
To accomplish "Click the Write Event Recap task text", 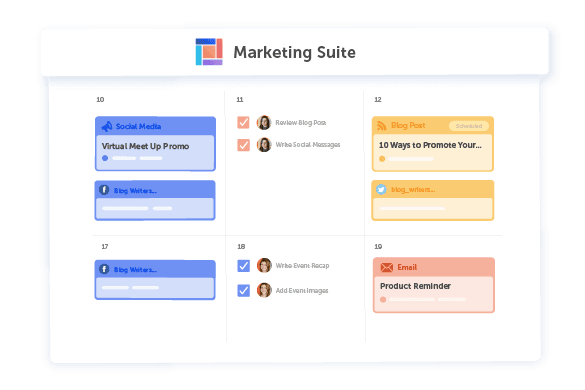I will 302,265.
